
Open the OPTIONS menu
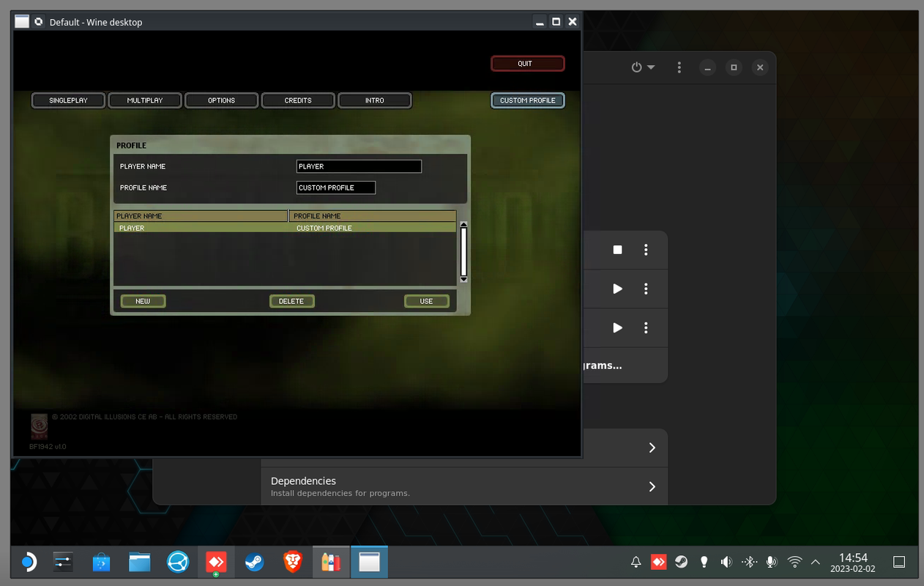click(221, 100)
